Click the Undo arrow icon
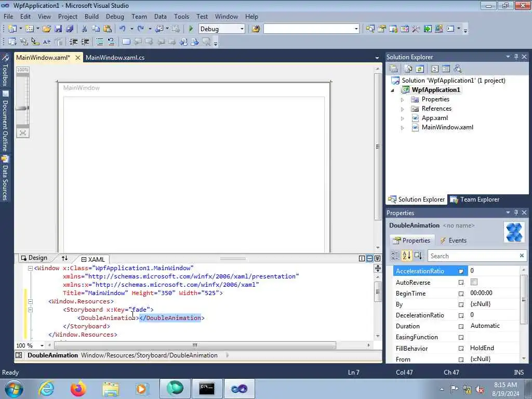 pyautogui.click(x=123, y=29)
